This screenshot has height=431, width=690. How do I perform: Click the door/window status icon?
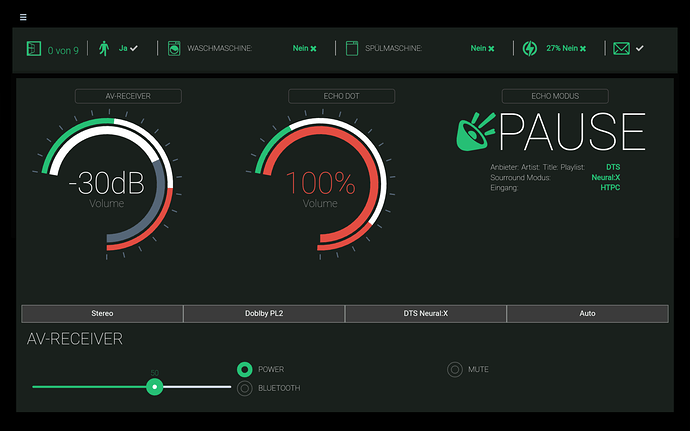pos(34,48)
